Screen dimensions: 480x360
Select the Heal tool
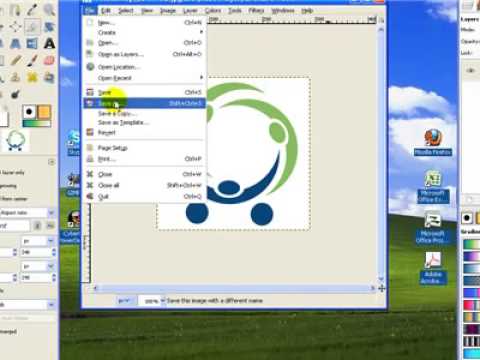coord(32,78)
